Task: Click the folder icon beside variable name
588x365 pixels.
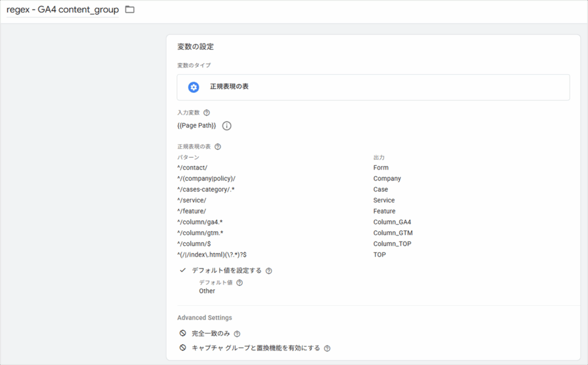Action: [130, 10]
